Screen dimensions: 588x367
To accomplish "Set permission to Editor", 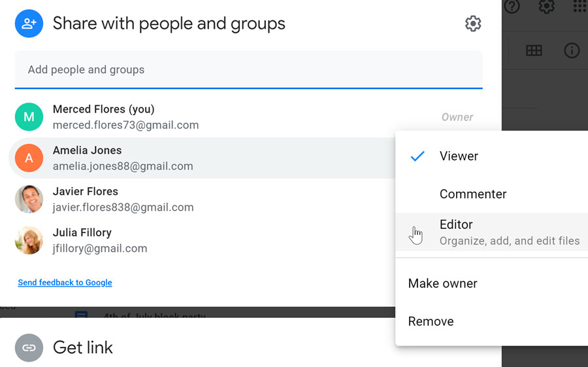I will 456,225.
